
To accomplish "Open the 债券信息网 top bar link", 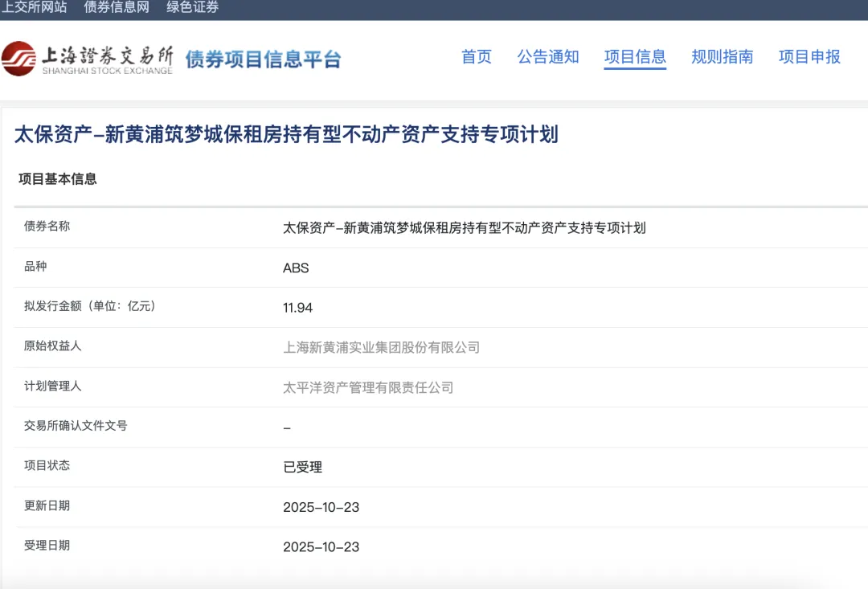I will pyautogui.click(x=117, y=7).
